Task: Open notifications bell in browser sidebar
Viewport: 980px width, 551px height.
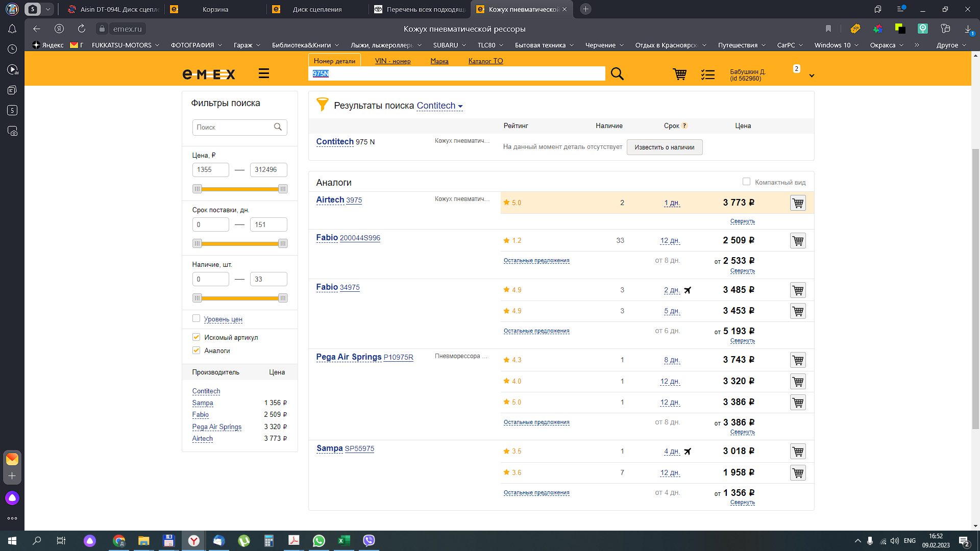Action: click(x=12, y=29)
